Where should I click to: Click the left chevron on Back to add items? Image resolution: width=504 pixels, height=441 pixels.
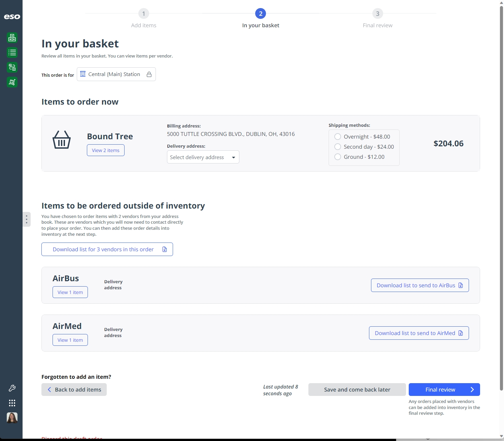[x=49, y=390]
